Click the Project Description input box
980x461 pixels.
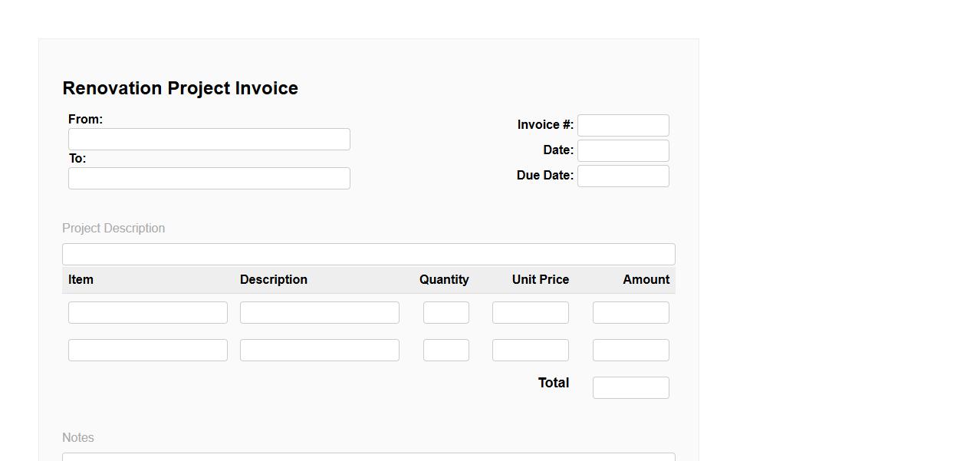pyautogui.click(x=368, y=255)
